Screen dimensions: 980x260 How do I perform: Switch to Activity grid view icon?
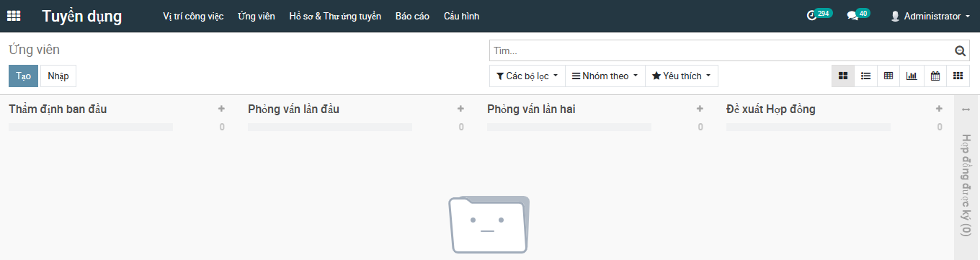click(x=958, y=76)
